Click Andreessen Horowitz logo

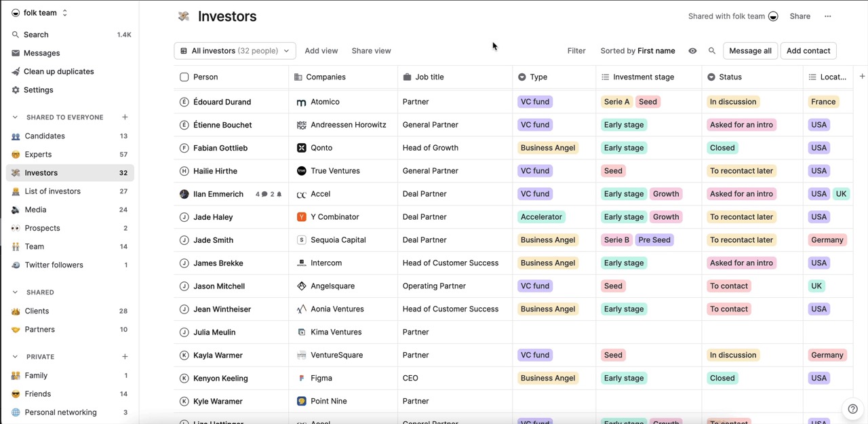302,125
